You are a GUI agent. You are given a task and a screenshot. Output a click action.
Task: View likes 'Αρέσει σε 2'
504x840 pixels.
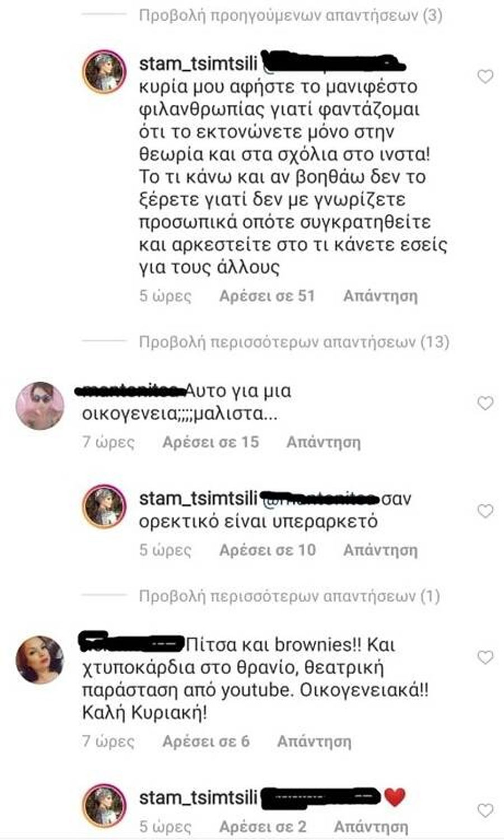click(263, 827)
